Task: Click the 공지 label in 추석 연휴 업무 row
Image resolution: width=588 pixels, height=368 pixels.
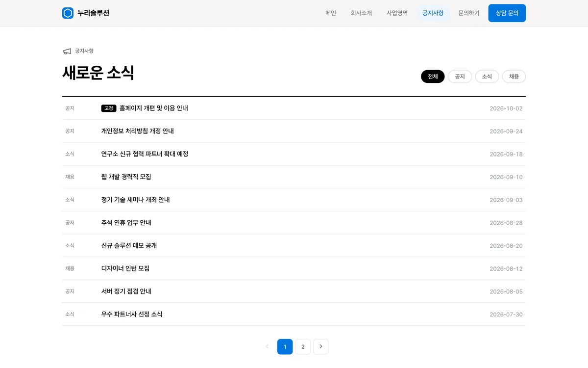Action: click(x=70, y=223)
